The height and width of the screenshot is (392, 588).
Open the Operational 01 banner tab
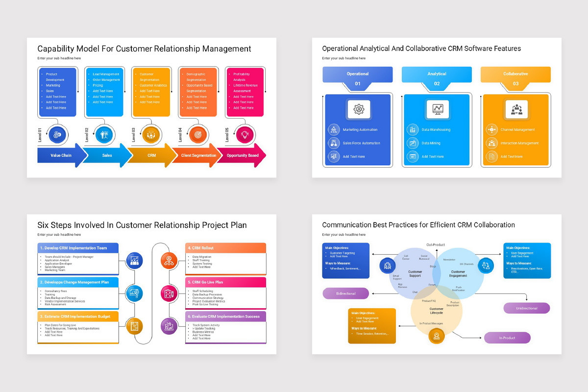tap(357, 73)
